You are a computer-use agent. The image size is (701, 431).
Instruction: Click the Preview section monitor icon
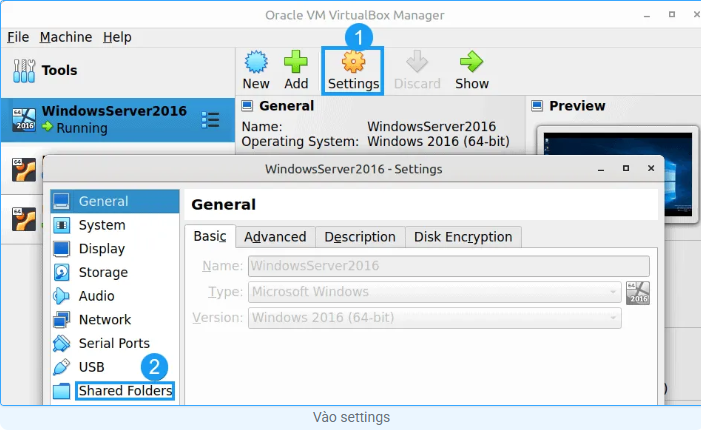pos(537,106)
